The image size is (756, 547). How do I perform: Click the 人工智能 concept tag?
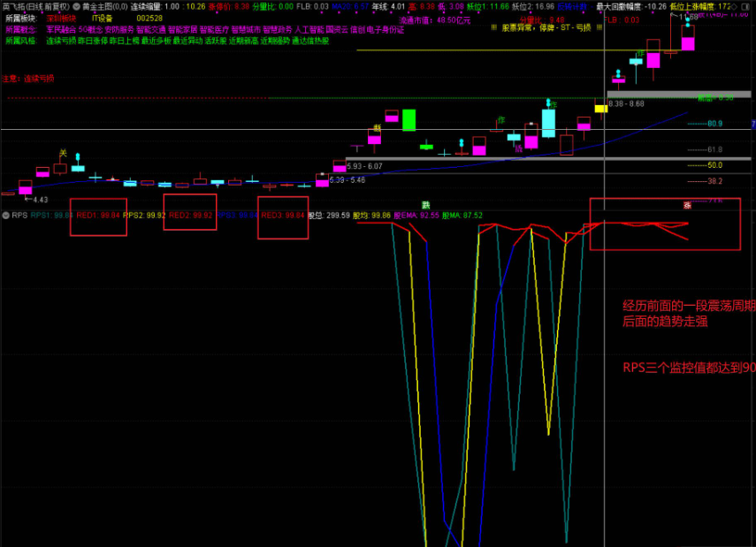click(309, 30)
